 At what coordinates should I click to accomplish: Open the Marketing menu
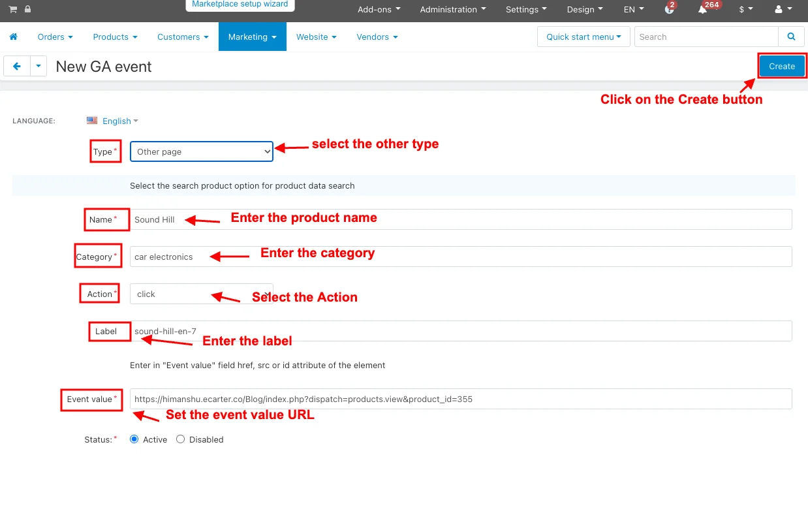coord(252,37)
